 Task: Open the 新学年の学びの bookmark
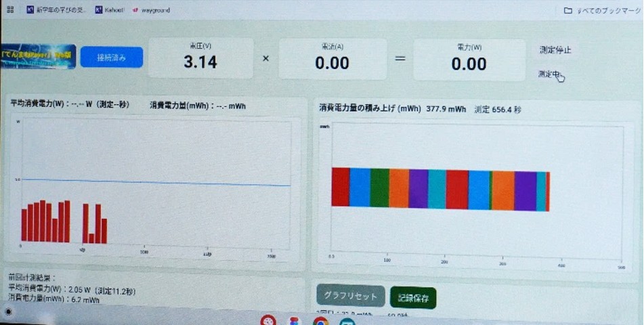click(x=58, y=10)
